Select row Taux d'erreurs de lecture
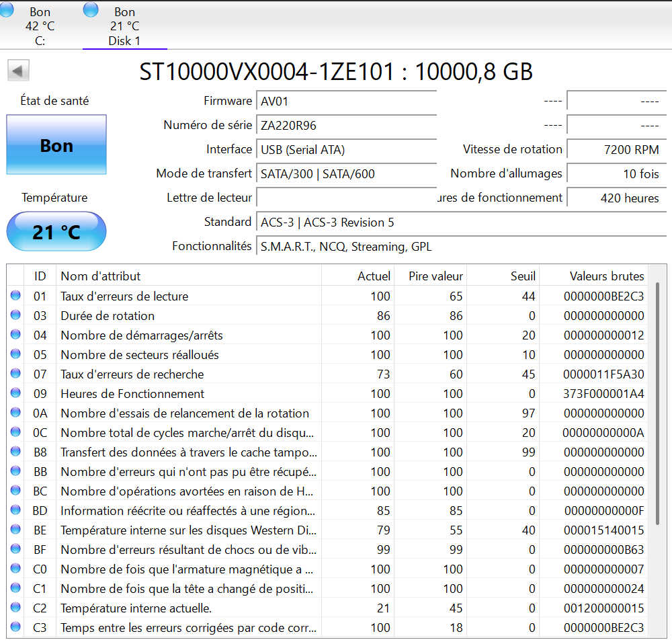Viewport: 672px width, 644px height. (328, 296)
